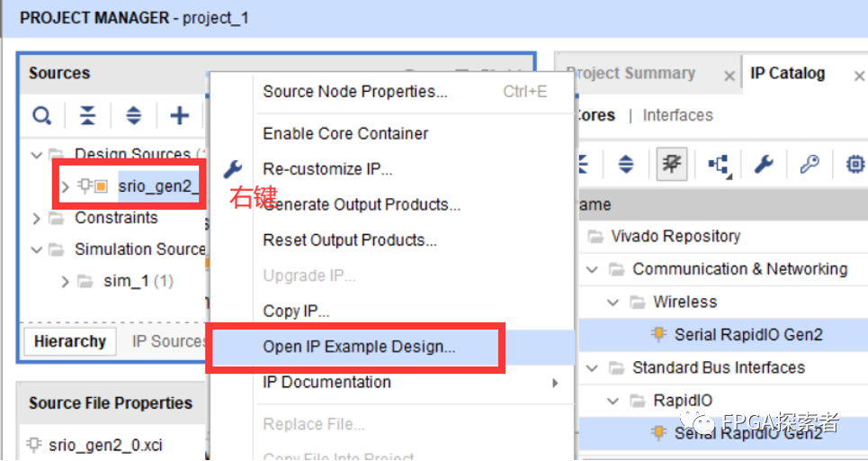Expand the srio_gen2 IP node
868x461 pixels.
(66, 187)
